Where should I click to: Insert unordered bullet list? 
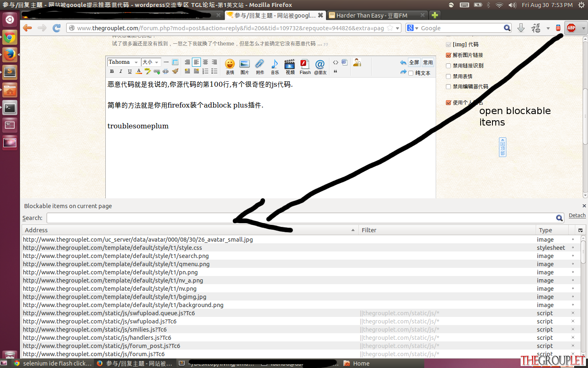214,71
